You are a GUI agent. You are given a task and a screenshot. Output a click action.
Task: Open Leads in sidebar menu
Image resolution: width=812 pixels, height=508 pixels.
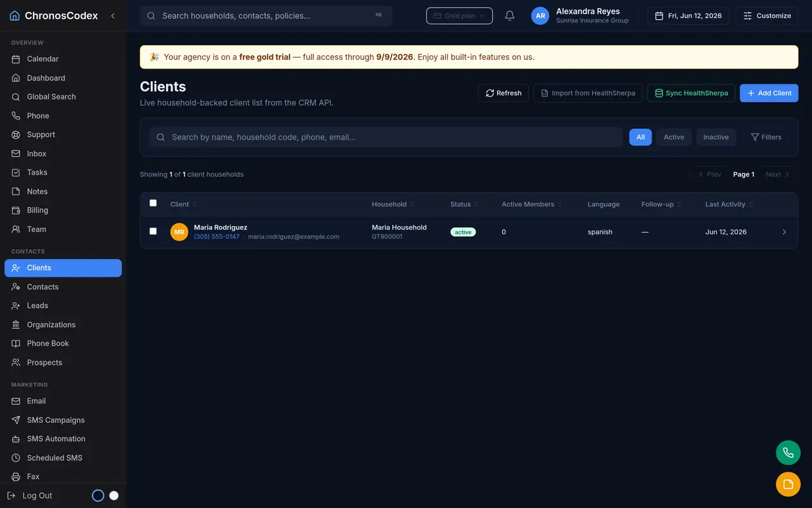point(63,305)
